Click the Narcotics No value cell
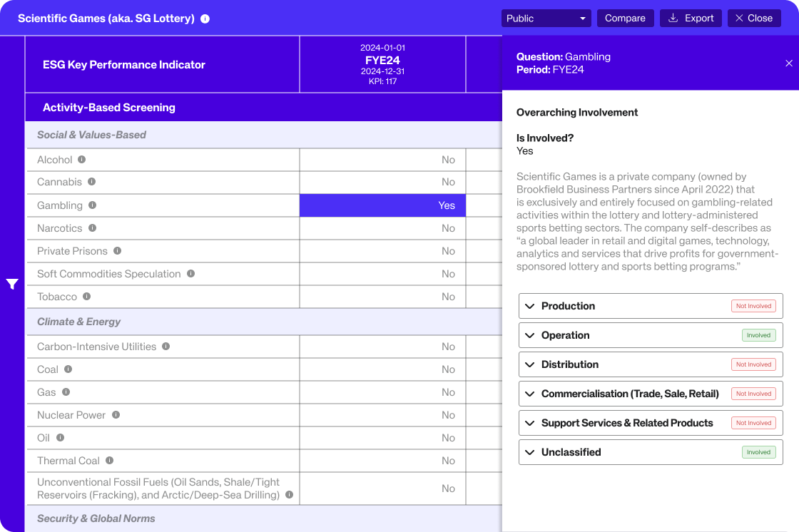 382,228
